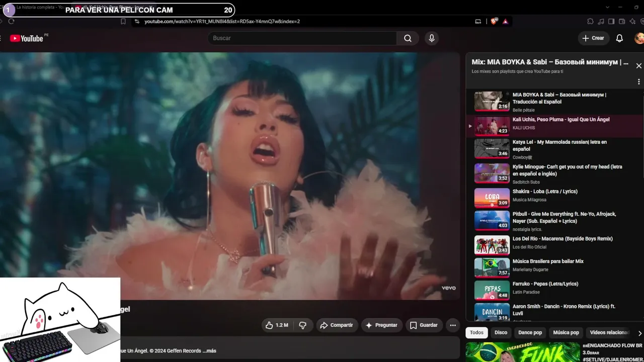Click the URL address bar
This screenshot has width=644, height=362.
point(302,21)
